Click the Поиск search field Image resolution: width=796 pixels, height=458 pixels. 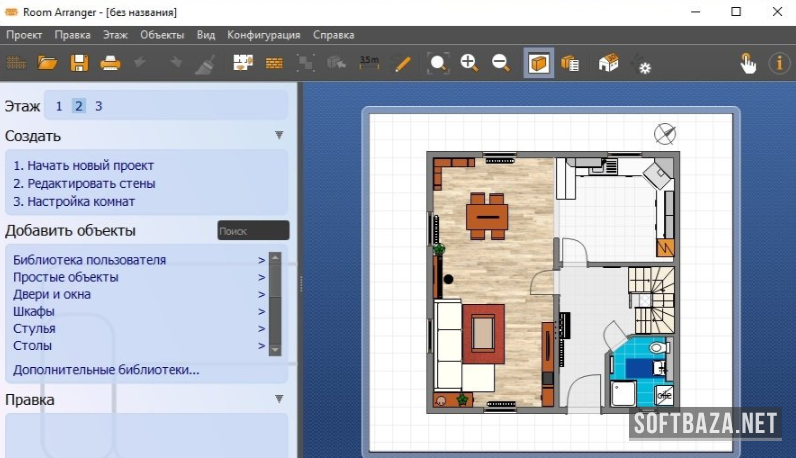point(252,231)
